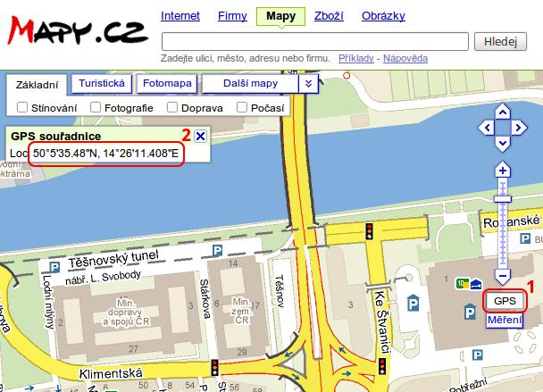
Task: Click the Ke Štvanici street label
Action: [382, 322]
